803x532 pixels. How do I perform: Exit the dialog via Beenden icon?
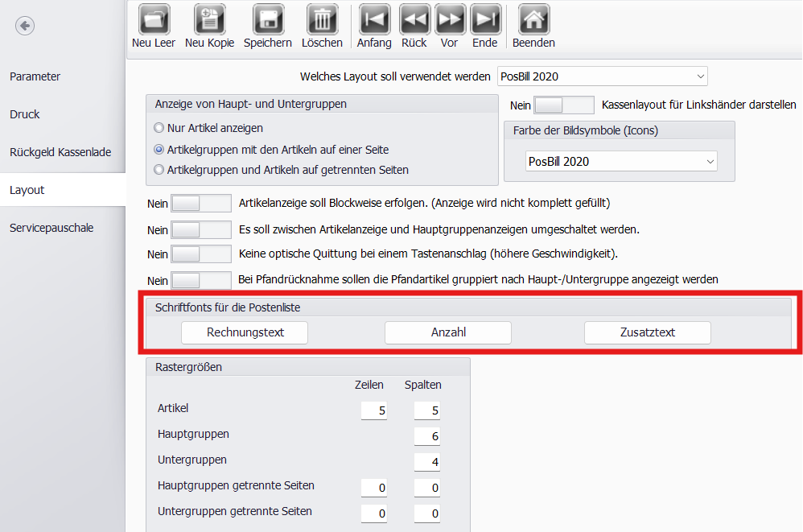click(x=533, y=19)
